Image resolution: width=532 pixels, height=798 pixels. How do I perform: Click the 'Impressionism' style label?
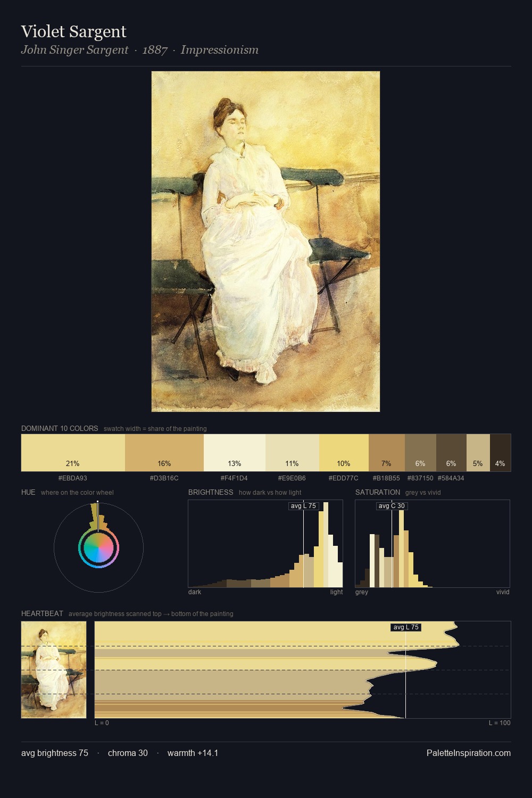point(219,50)
